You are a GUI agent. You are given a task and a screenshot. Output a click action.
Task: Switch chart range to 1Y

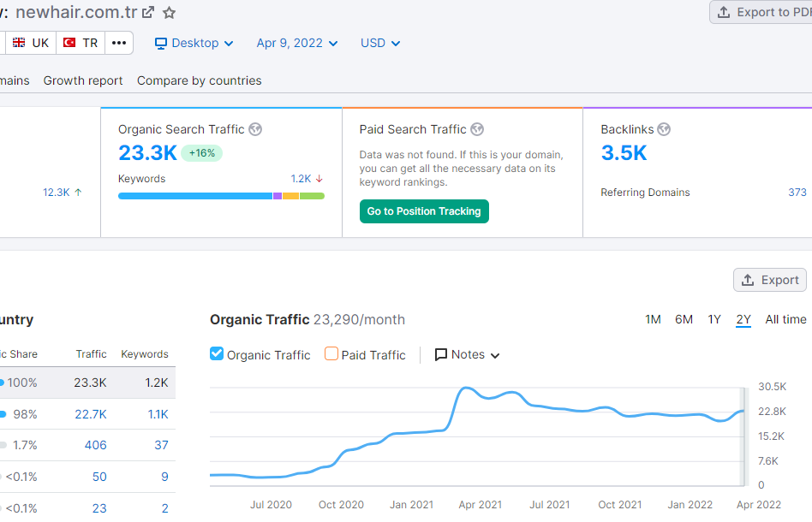click(x=713, y=319)
